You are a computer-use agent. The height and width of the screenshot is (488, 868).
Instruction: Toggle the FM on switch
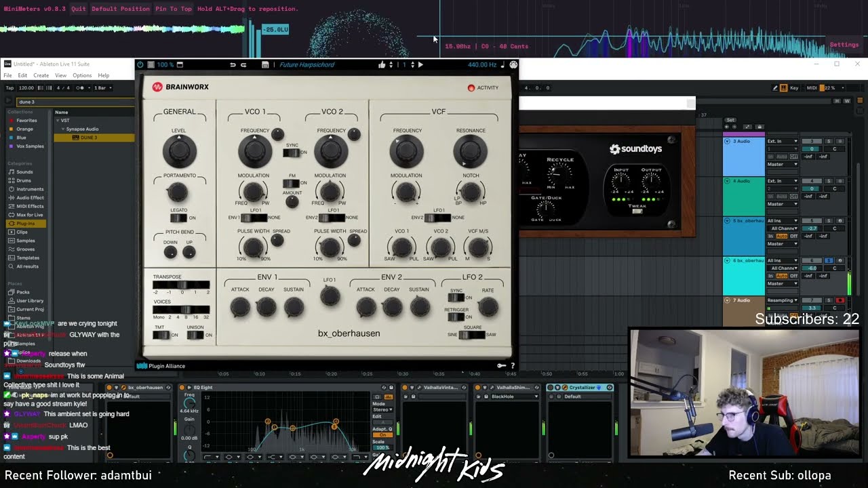pos(290,183)
